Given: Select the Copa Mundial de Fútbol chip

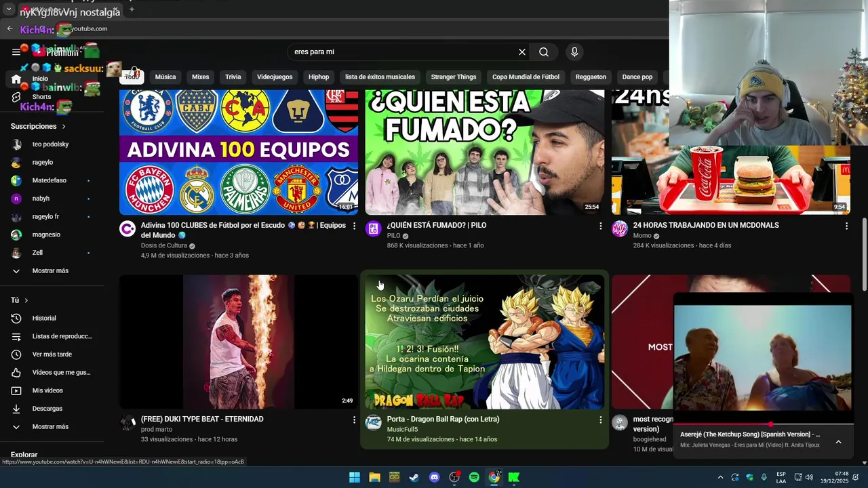Looking at the screenshot, I should tap(526, 77).
